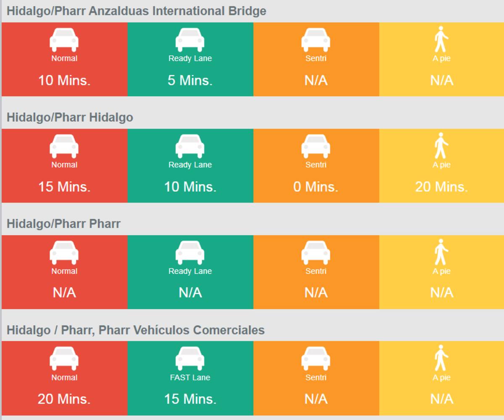Click the pedestrian icon for Anzalduas Bridge
Viewport: 504px width, 420px height.
[x=441, y=39]
